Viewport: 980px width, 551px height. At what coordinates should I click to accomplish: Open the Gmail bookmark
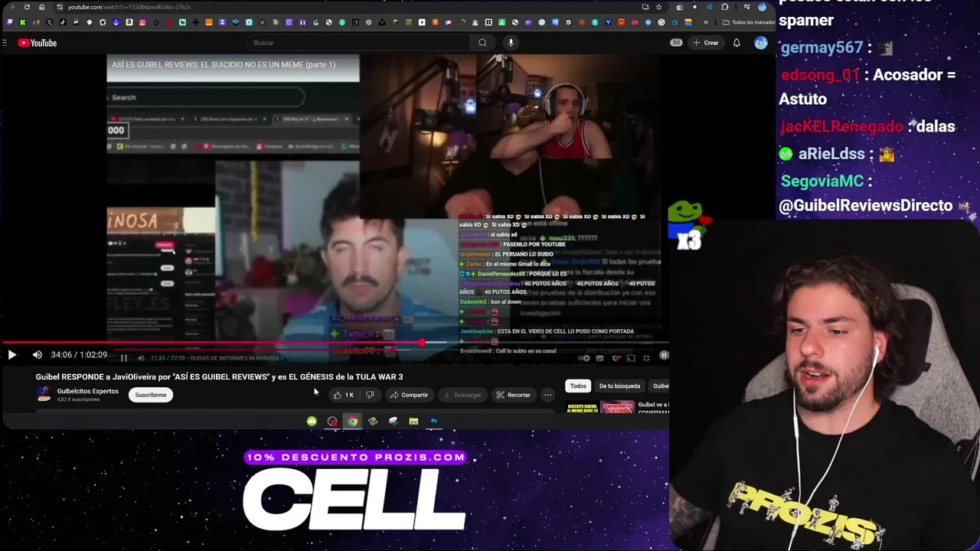point(36,22)
